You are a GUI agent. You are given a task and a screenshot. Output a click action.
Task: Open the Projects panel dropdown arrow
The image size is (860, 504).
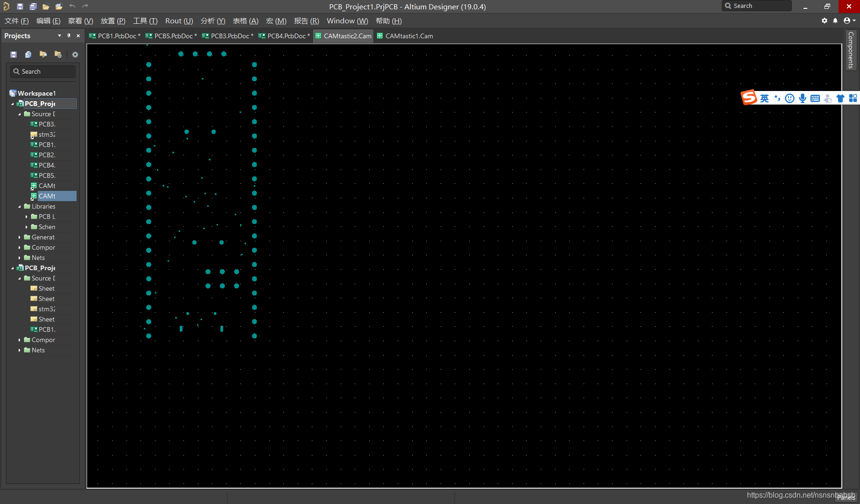[59, 36]
